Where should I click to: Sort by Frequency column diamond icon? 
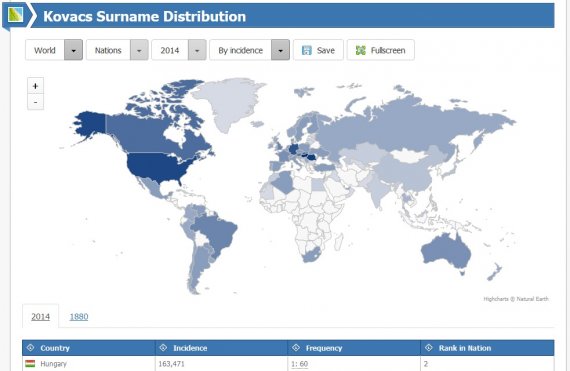(296, 348)
